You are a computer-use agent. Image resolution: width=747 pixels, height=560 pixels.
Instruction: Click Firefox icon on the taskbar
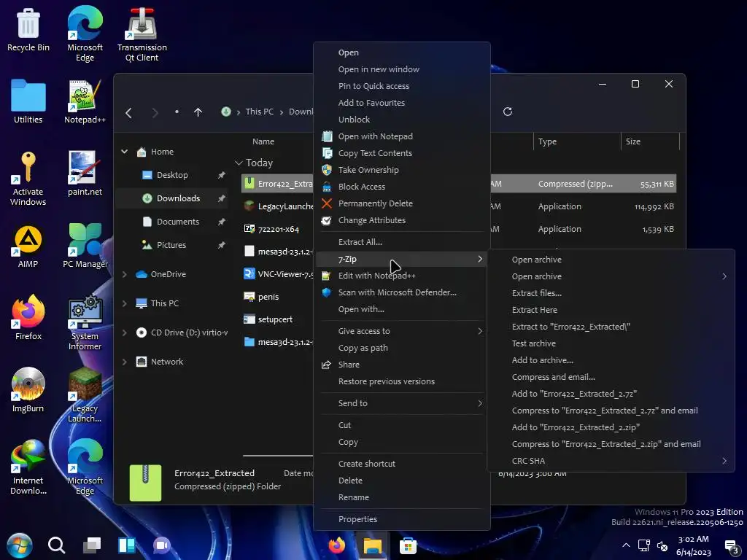pos(337,545)
